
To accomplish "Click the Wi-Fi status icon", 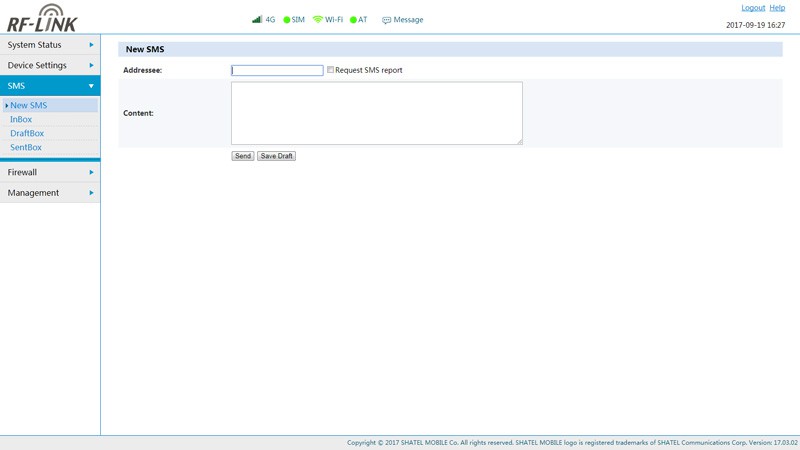I will pyautogui.click(x=318, y=19).
